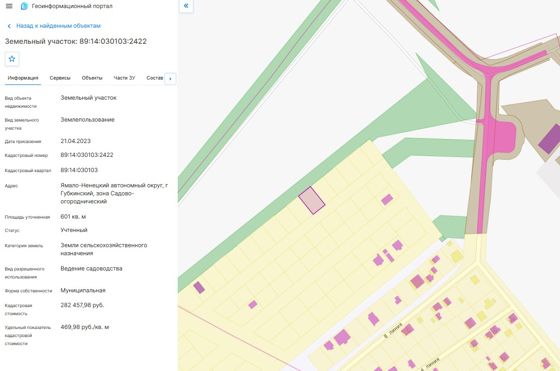Click the date value 21.04.2023

click(75, 141)
